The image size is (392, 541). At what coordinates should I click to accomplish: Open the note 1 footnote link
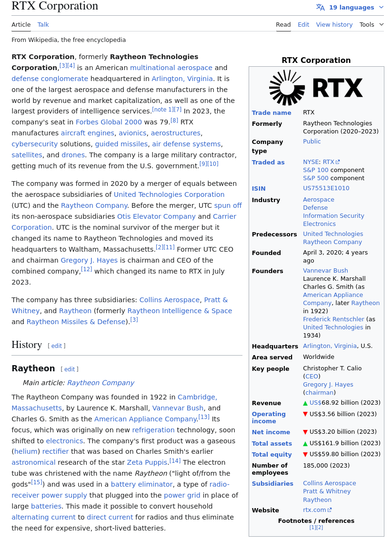coord(163,109)
